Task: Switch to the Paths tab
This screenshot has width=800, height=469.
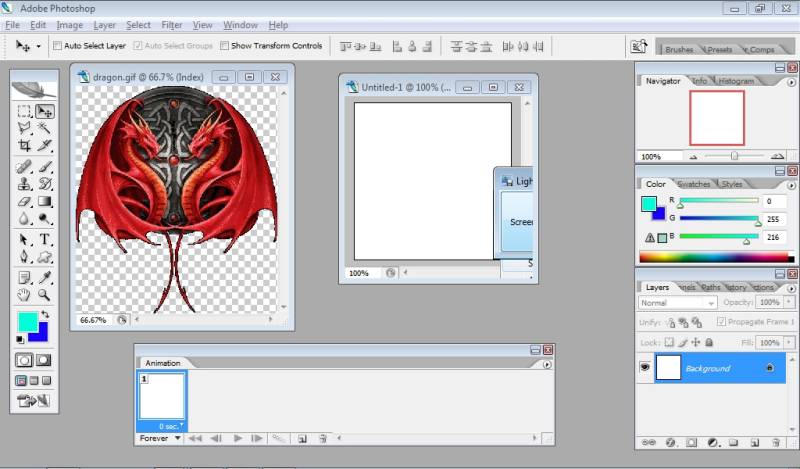Action: point(710,287)
